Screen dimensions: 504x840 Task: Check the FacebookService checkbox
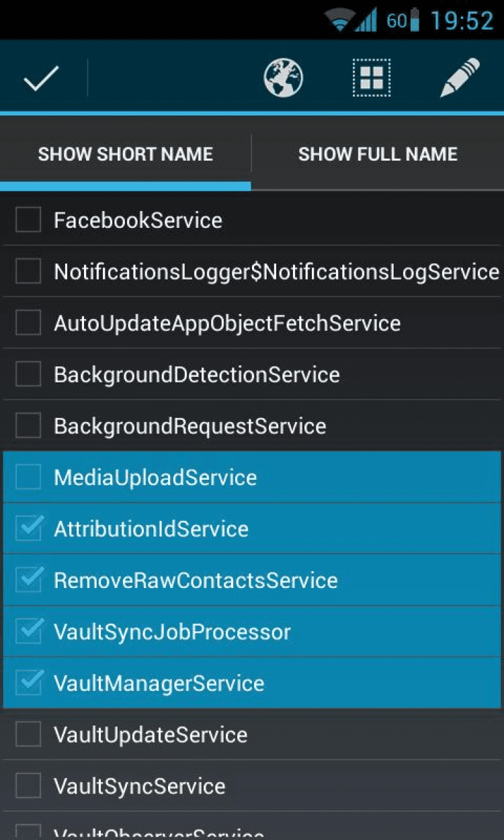[28, 220]
